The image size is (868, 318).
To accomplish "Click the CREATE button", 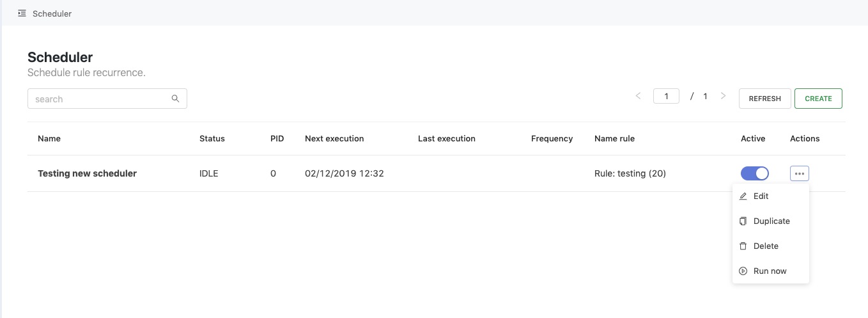I will pyautogui.click(x=818, y=99).
